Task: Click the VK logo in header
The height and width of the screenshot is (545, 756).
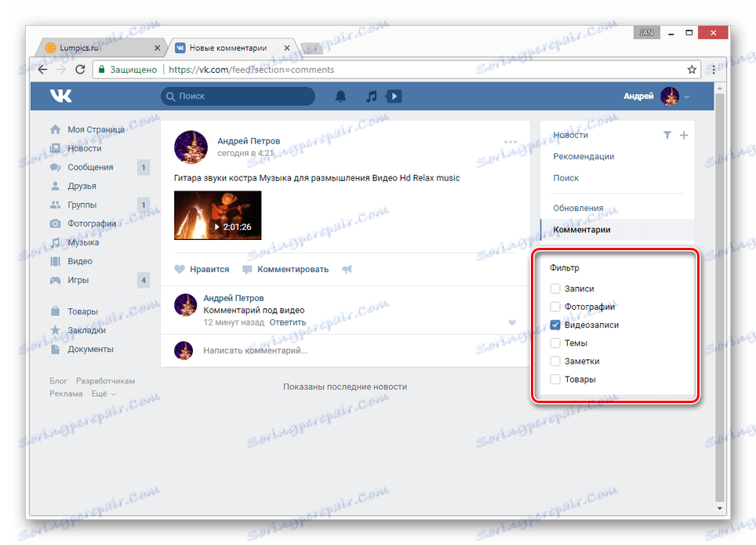Action: coord(60,96)
